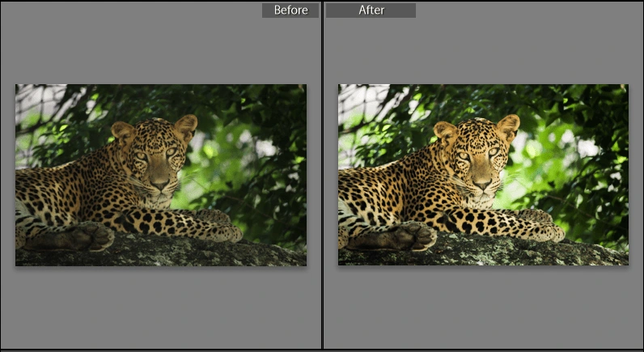
Task: Click the Before label
Action: tap(290, 11)
